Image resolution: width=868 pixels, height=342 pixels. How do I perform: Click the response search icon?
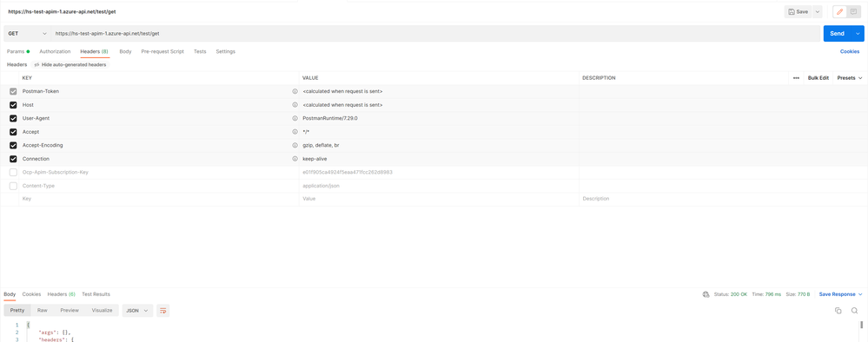(x=855, y=311)
